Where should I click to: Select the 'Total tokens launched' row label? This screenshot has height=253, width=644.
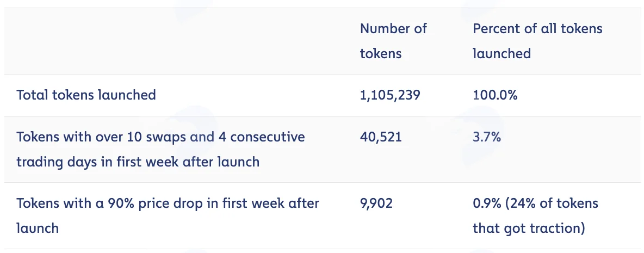point(86,95)
